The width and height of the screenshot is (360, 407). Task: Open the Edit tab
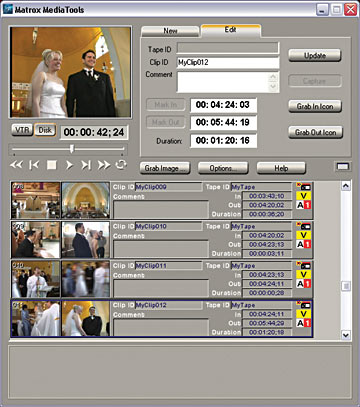pyautogui.click(x=230, y=30)
